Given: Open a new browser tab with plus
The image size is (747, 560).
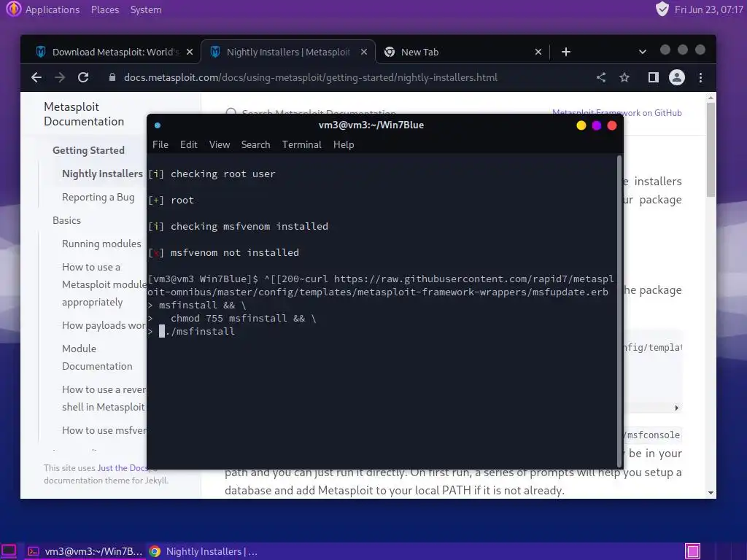Looking at the screenshot, I should tap(566, 52).
